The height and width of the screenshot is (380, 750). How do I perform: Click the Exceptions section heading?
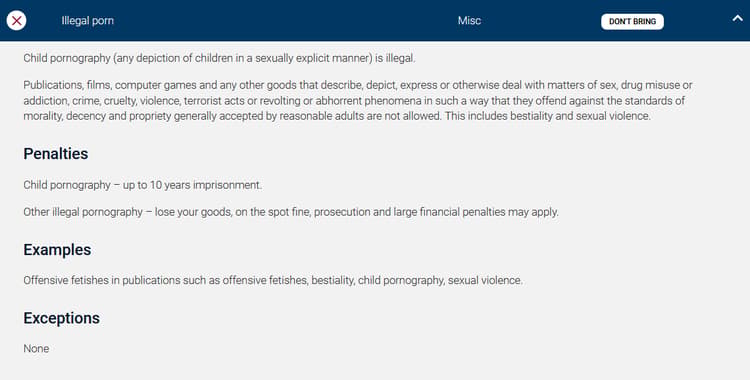pos(62,318)
